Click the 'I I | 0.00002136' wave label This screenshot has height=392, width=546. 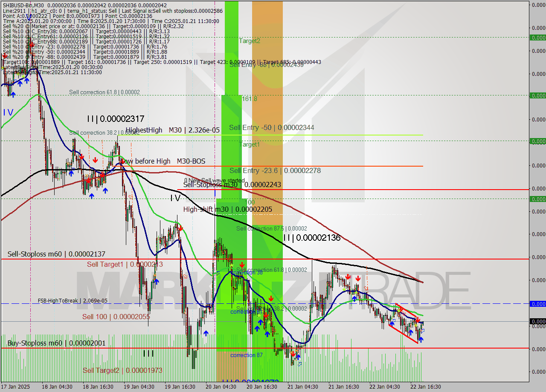tap(312, 238)
